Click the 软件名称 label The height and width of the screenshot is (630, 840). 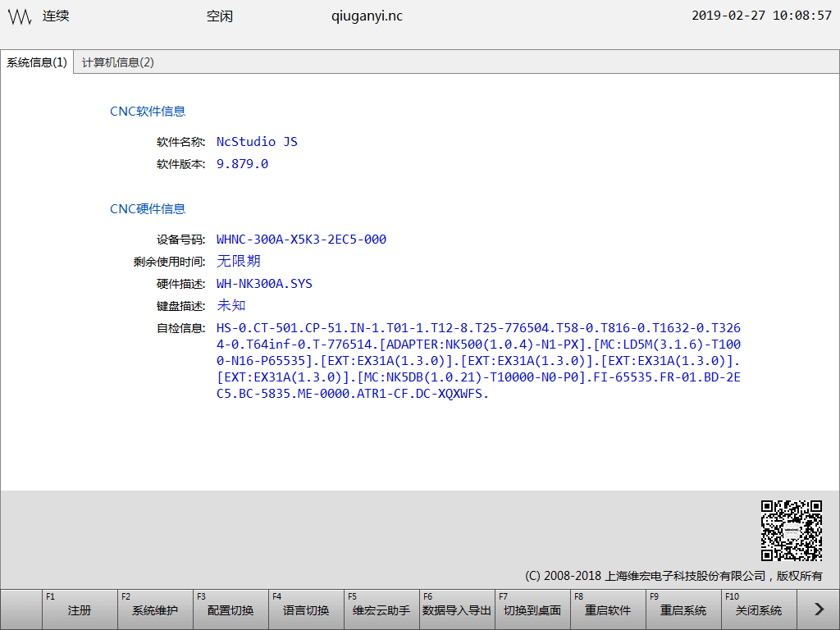coord(180,142)
